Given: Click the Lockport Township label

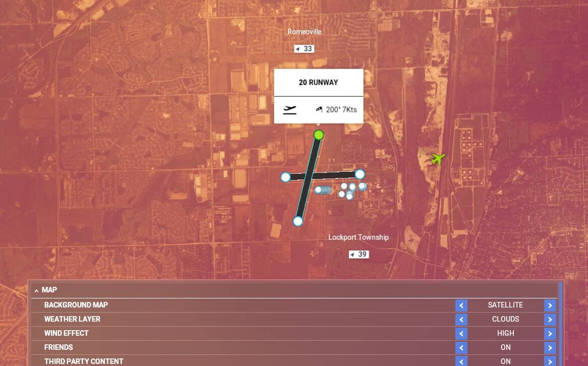Looking at the screenshot, I should coord(359,237).
